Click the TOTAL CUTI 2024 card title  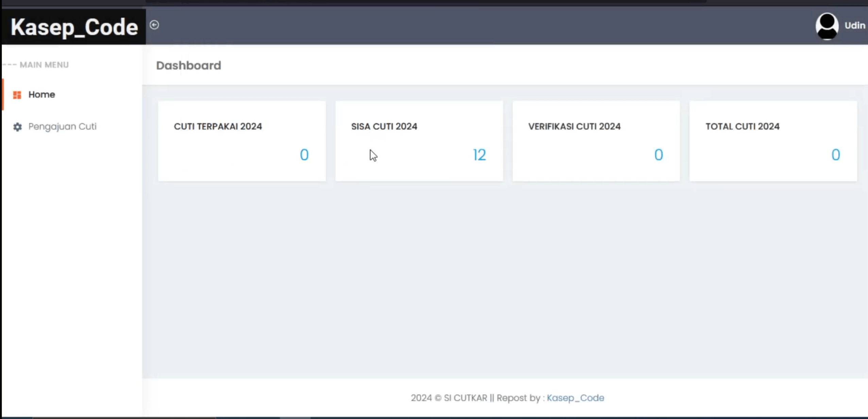click(x=743, y=126)
